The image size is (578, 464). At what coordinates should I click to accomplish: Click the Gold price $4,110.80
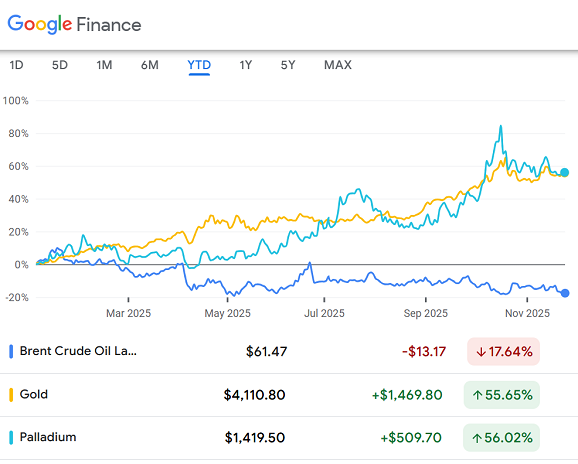coord(254,395)
